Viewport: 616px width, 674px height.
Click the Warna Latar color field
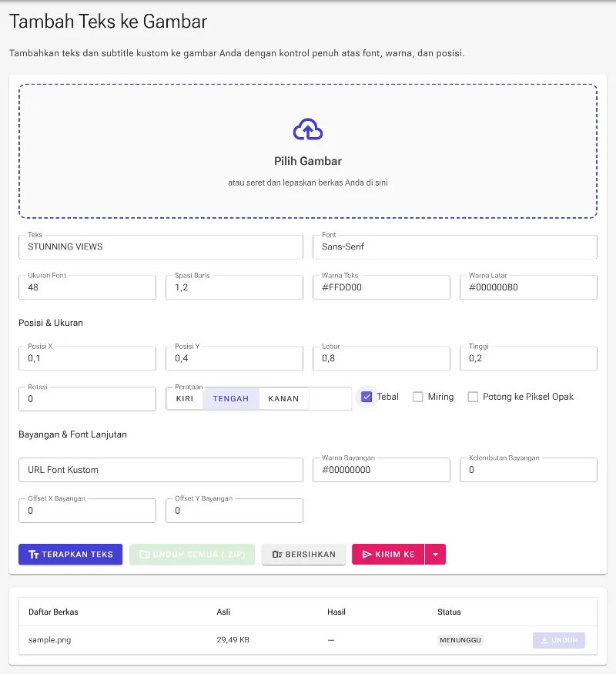[528, 287]
